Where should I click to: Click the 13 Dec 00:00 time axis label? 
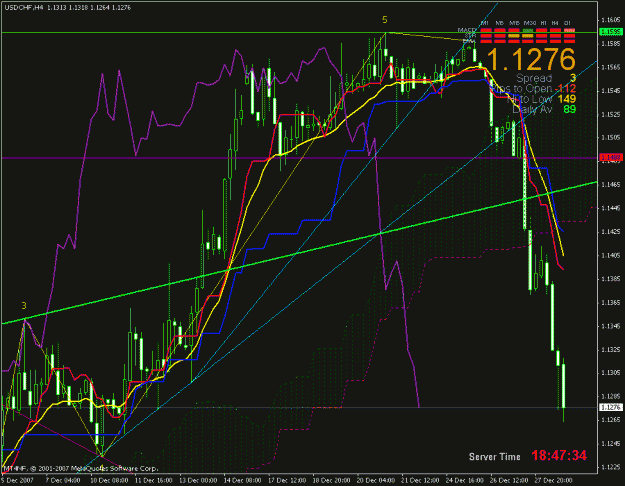click(198, 480)
